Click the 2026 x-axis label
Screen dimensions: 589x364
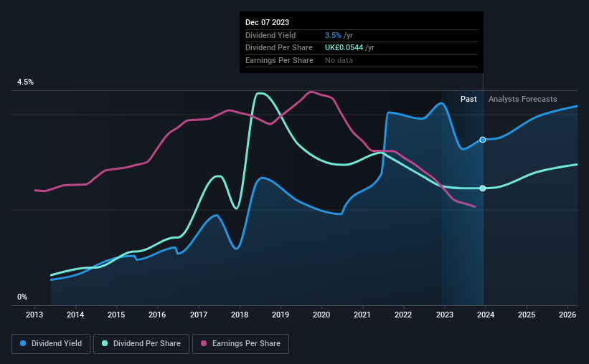[x=567, y=315]
